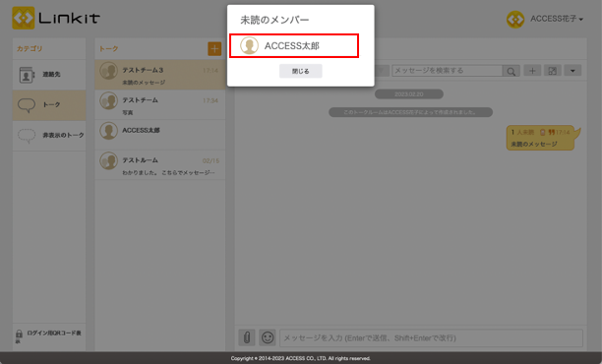The image size is (602, 364).
Task: Click the 1人未読 unread count link
Action: pos(522,132)
